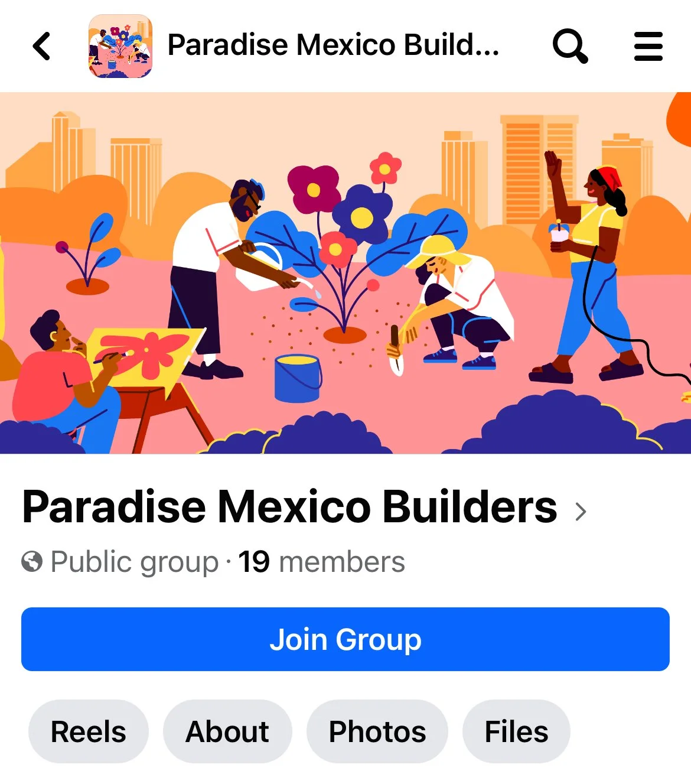
Task: Open the Paradise Mexico Builders group name heading
Action: pyautogui.click(x=289, y=507)
